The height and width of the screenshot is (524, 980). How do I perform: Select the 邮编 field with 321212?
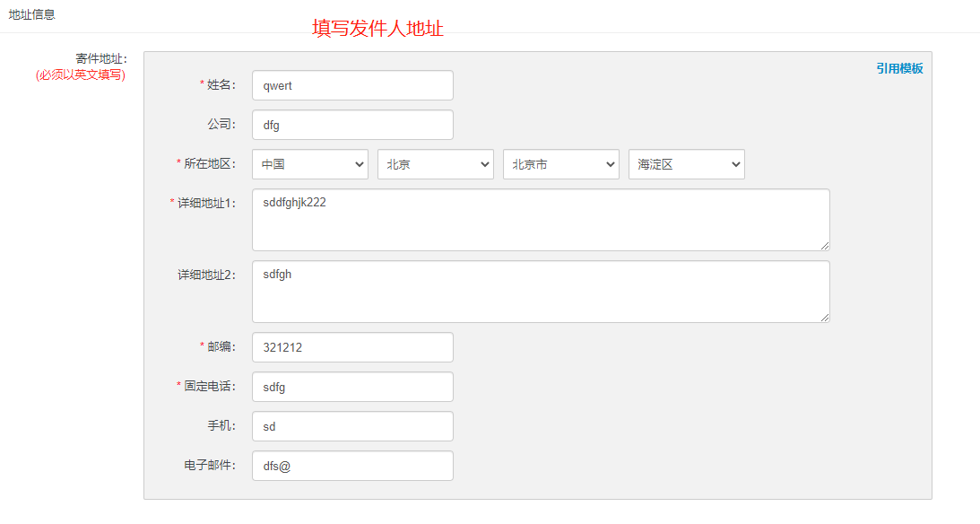352,347
